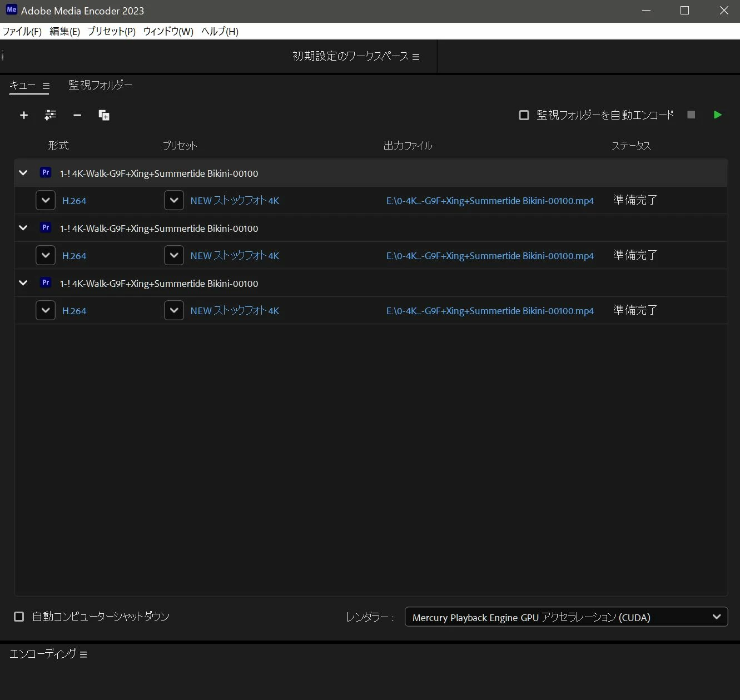Click 準備完了 status in first output row
Image resolution: width=740 pixels, height=700 pixels.
pyautogui.click(x=635, y=200)
